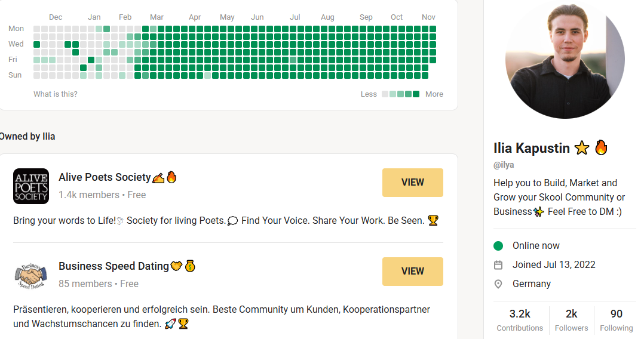Click the darkest green legend swatch
The height and width of the screenshot is (339, 644).
(x=416, y=94)
